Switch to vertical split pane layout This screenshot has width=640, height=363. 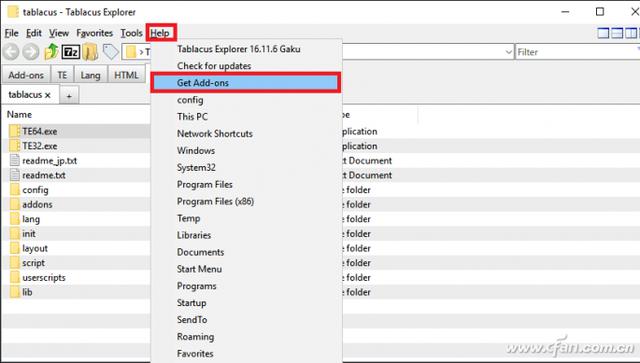[x=631, y=33]
